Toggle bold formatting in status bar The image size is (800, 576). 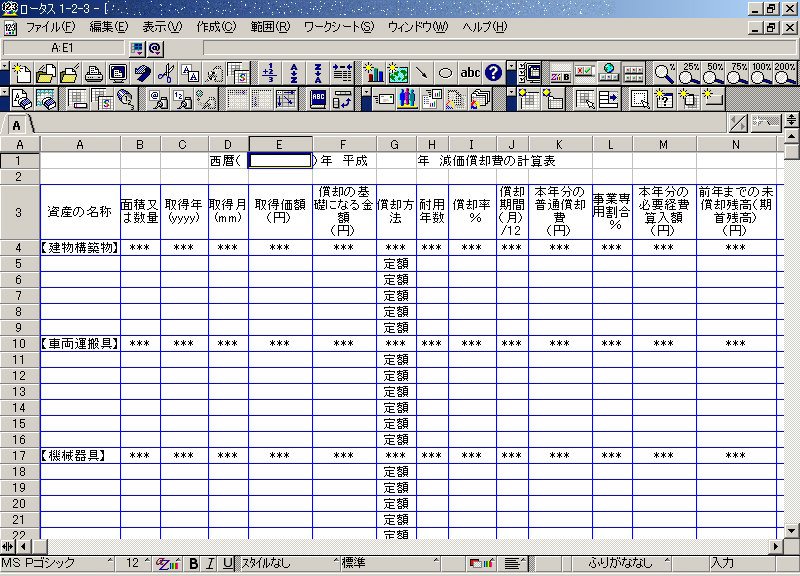(194, 564)
